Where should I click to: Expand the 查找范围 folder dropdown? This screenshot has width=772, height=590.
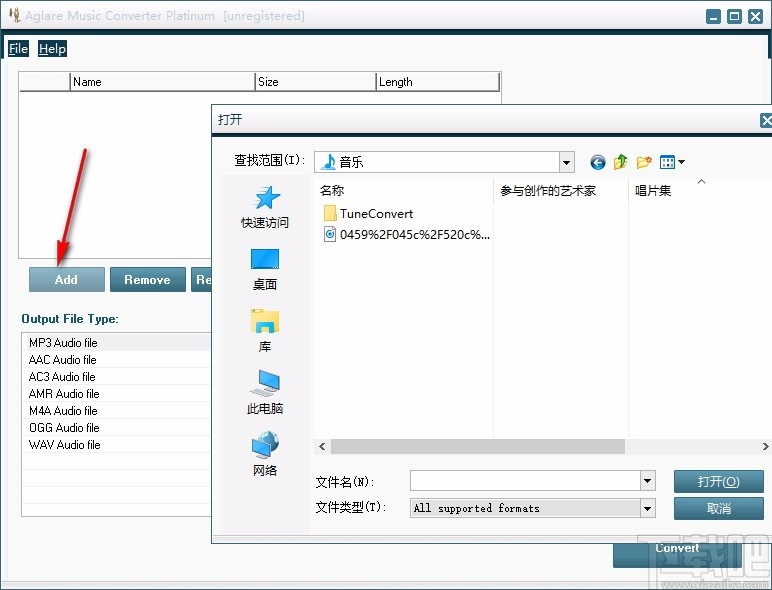[567, 162]
